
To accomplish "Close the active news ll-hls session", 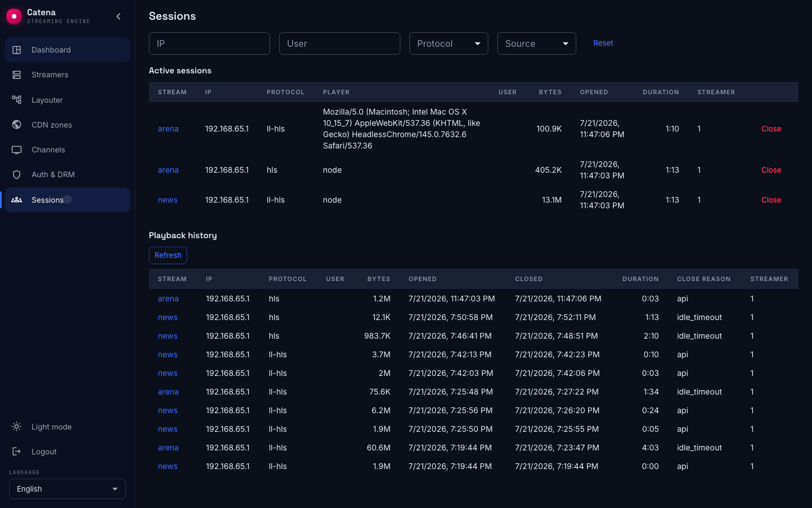I will coord(771,200).
